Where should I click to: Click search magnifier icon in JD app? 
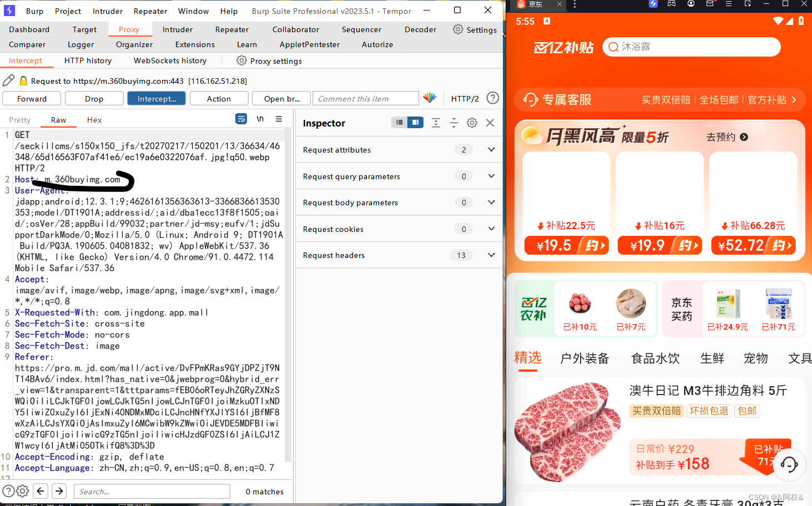(x=613, y=47)
